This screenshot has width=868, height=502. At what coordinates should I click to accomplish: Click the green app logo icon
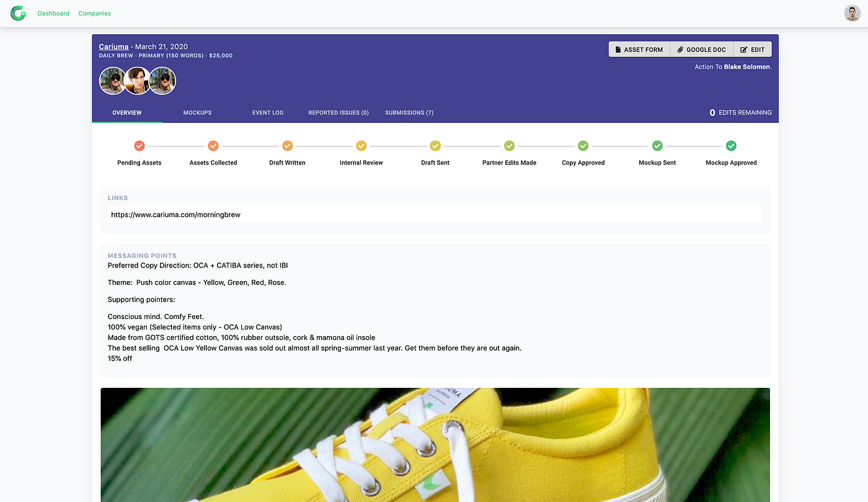pyautogui.click(x=18, y=13)
